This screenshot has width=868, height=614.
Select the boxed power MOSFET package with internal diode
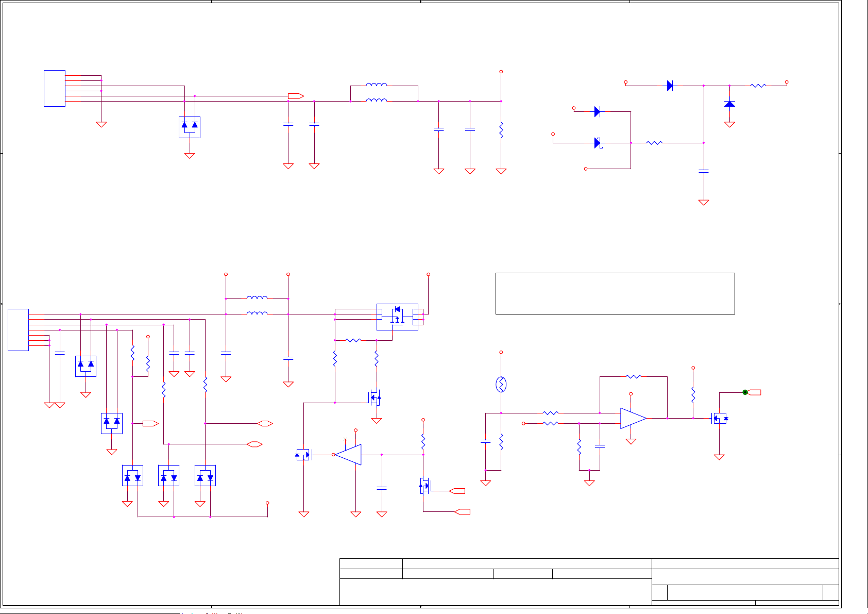(397, 317)
